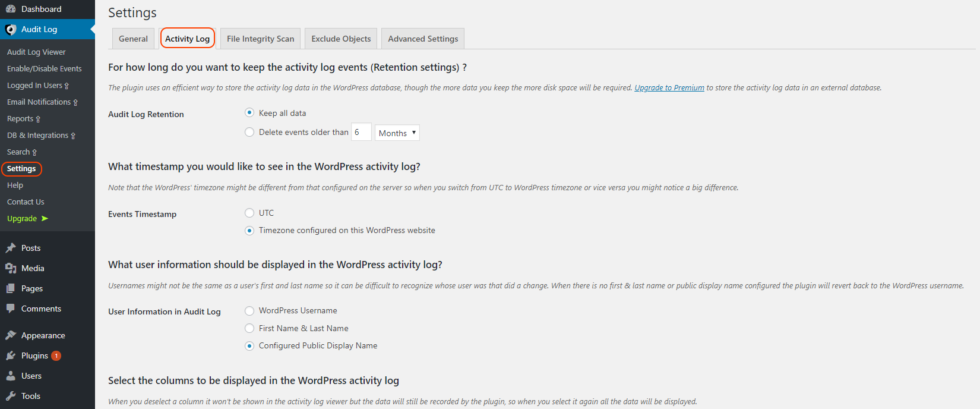Image resolution: width=980 pixels, height=409 pixels.
Task: Switch to the Activity Log tab
Action: (187, 39)
